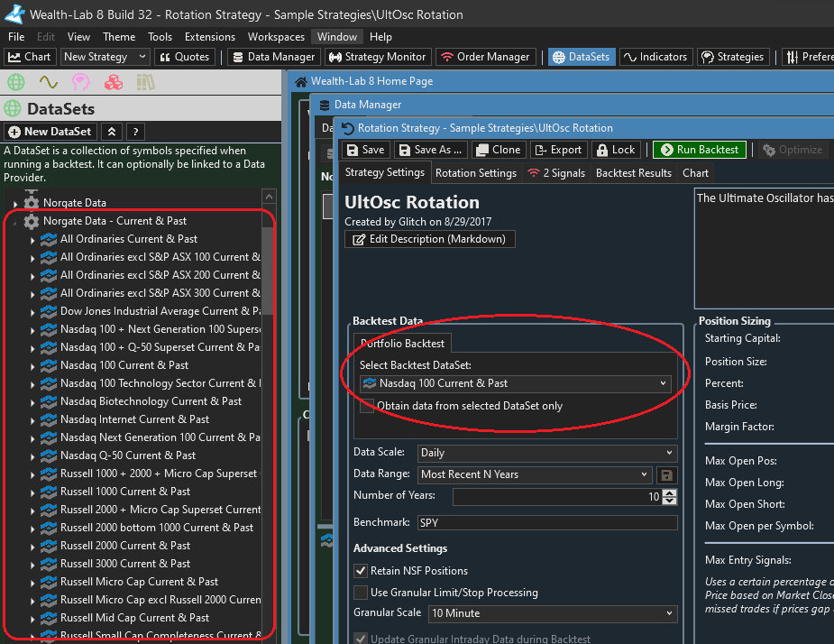834x644 pixels.
Task: Open the DataSets help question-mark button
Action: [x=135, y=132]
